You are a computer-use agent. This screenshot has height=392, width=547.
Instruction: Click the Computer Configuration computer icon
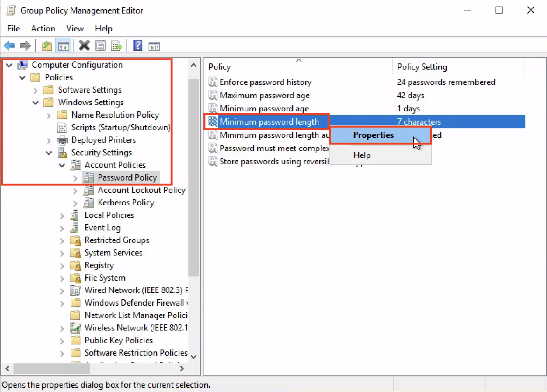22,65
